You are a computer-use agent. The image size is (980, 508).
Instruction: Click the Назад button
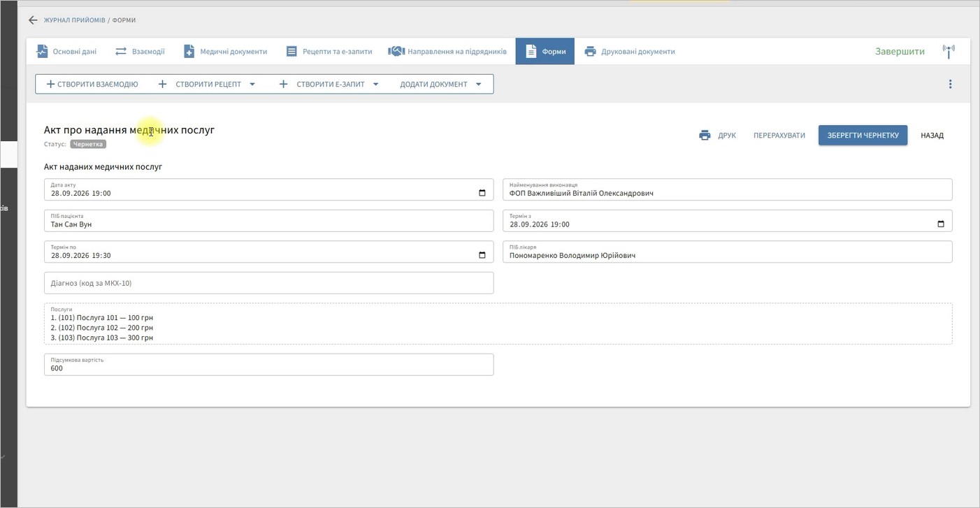[x=932, y=135]
